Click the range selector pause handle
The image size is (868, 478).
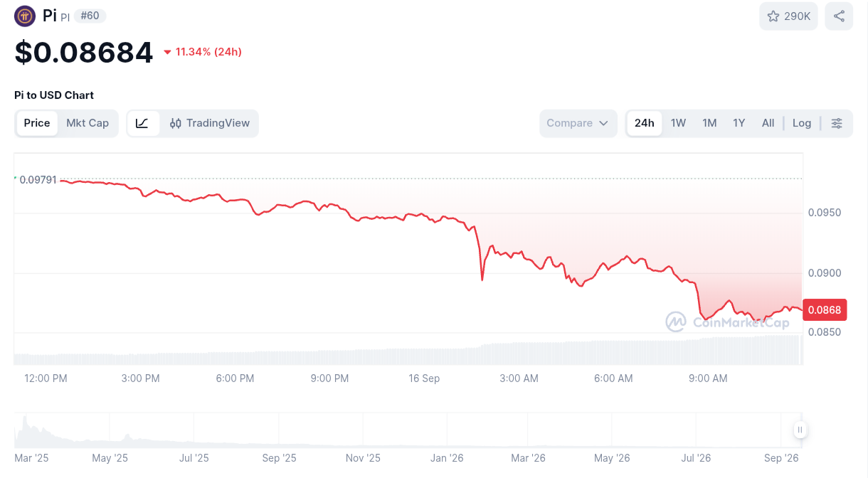(x=800, y=430)
